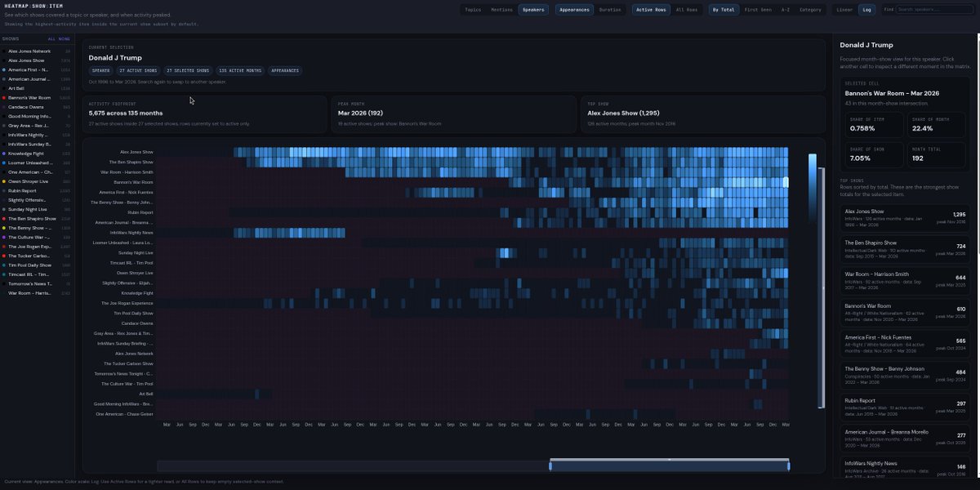Click the SPEAKER chip under Donald J Trump
The width and height of the screenshot is (980, 490).
tap(101, 71)
